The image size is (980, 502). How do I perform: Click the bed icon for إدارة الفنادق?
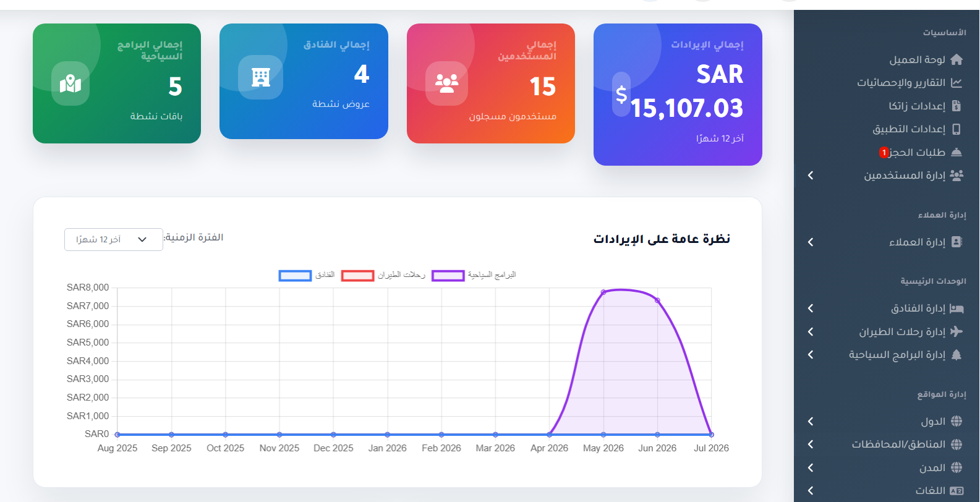click(x=957, y=308)
